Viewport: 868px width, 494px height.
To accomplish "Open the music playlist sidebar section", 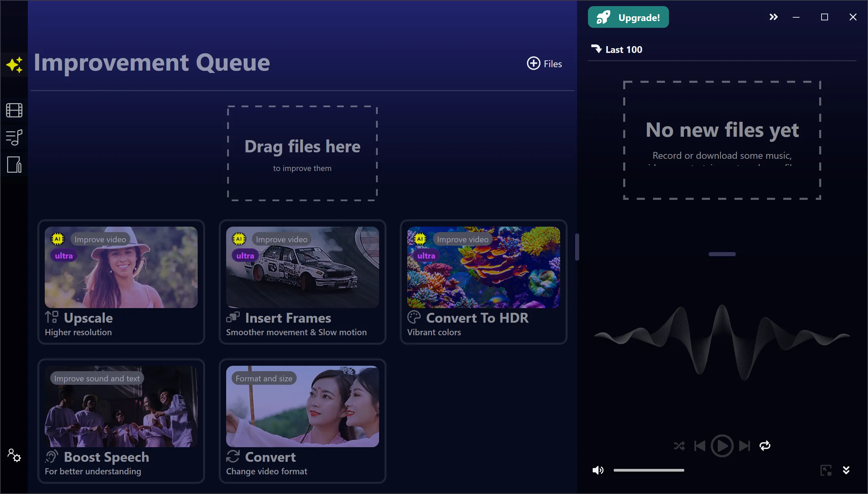I will tap(14, 137).
